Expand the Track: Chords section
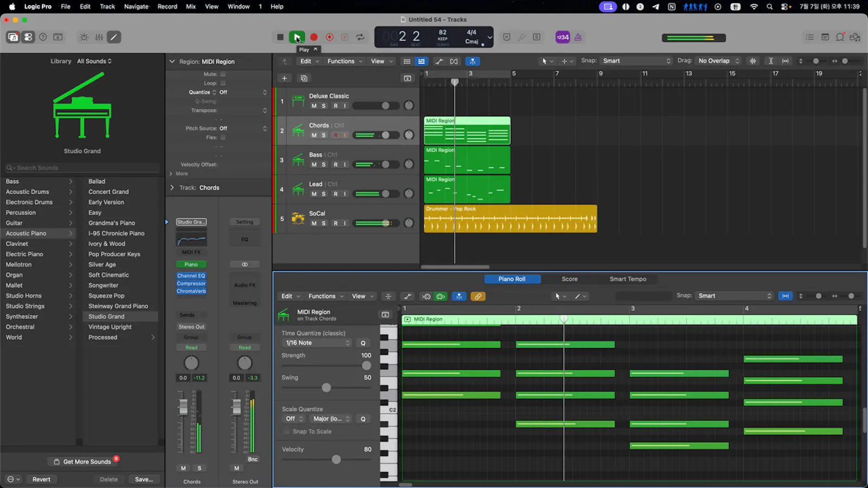Viewport: 868px width, 488px height. point(172,188)
